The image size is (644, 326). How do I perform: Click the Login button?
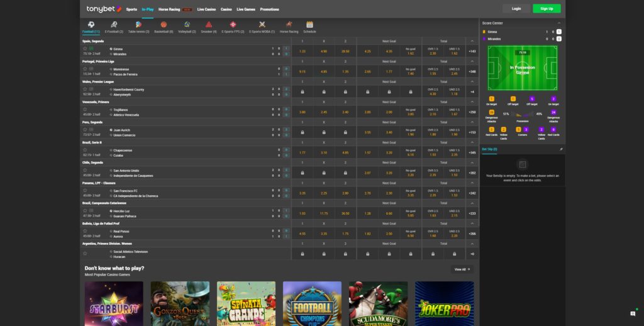pyautogui.click(x=516, y=9)
